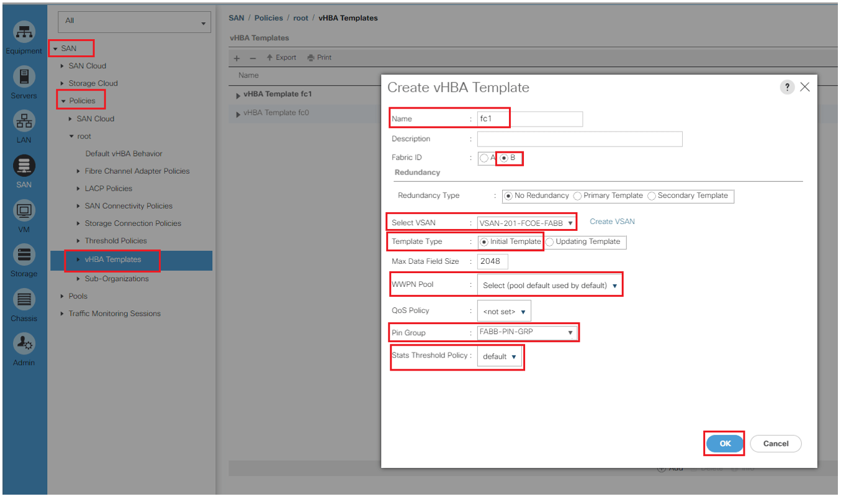The height and width of the screenshot is (504, 841).
Task: Select SAN Connectivity Policies tree item
Action: coord(128,206)
